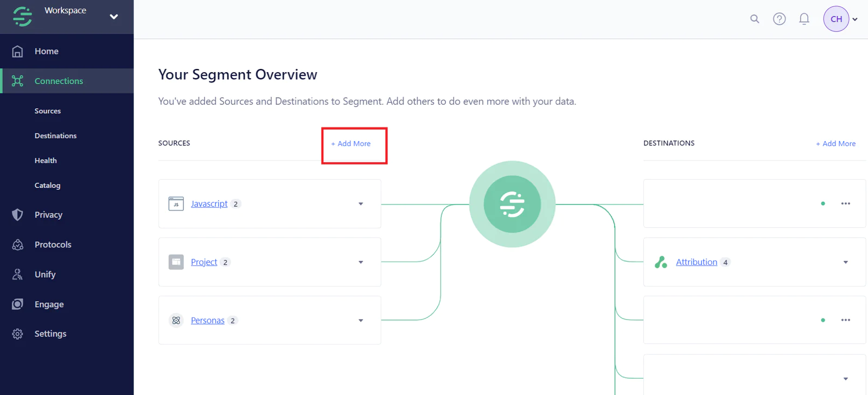Click the Segment logo in the top corner
The width and height of the screenshot is (868, 395).
tap(22, 16)
